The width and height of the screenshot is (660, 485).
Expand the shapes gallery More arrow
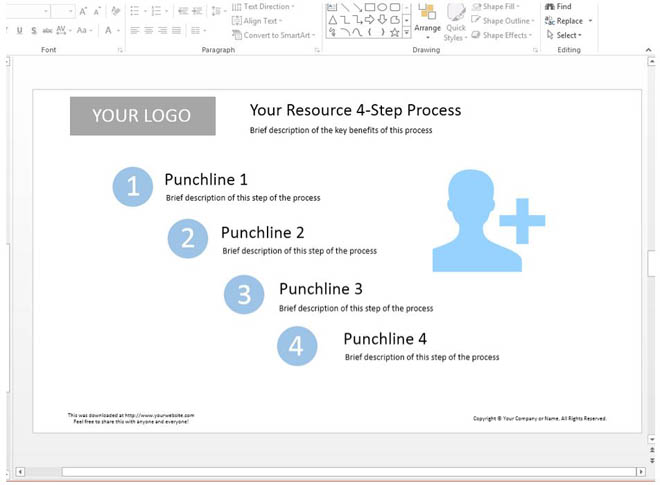[x=407, y=32]
